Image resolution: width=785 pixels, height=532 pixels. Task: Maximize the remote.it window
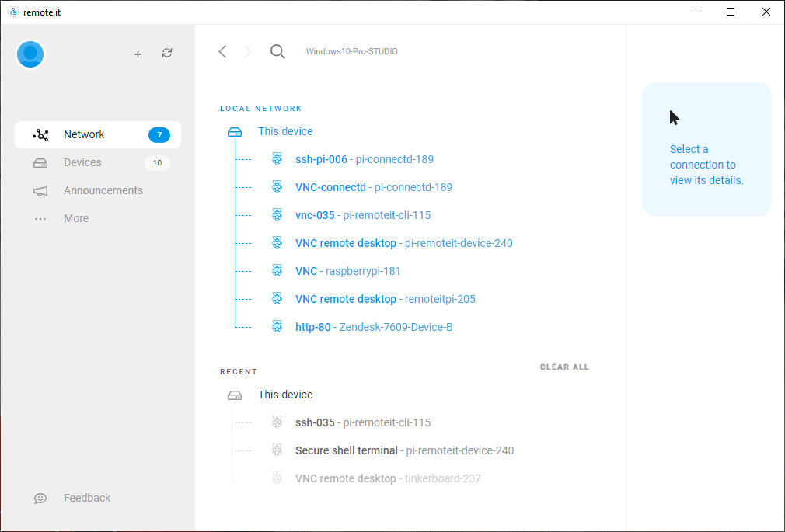coord(731,12)
